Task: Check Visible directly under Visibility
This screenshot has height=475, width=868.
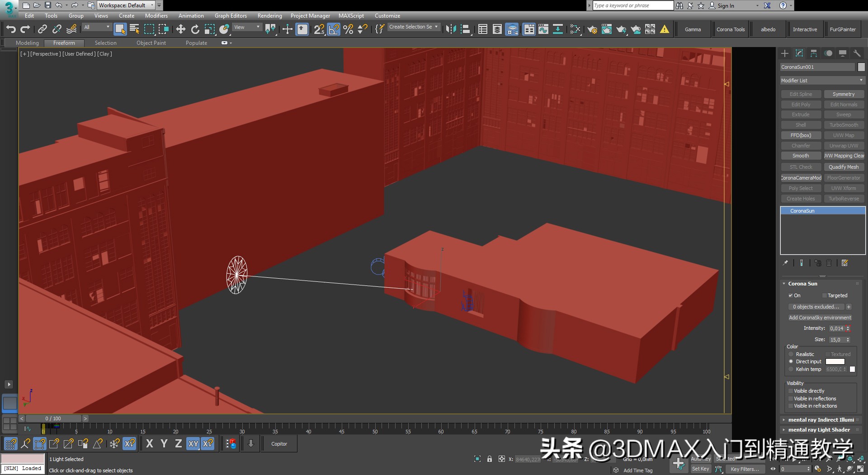Action: click(x=791, y=391)
